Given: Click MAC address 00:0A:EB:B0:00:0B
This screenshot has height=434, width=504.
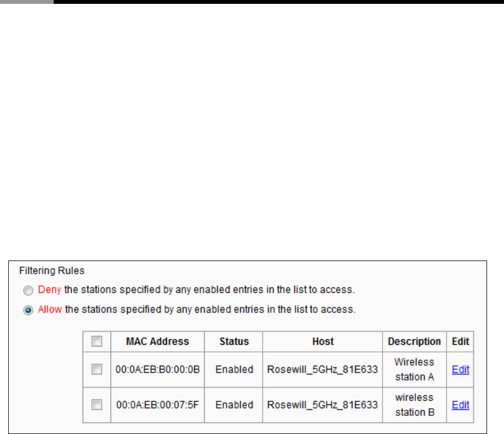Looking at the screenshot, I should coord(158,370).
